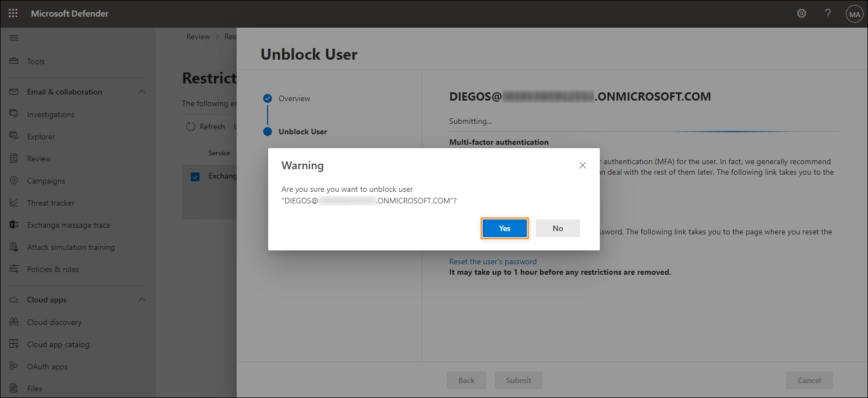This screenshot has width=868, height=398.
Task: Click the Investigations icon in sidebar
Action: (x=14, y=114)
